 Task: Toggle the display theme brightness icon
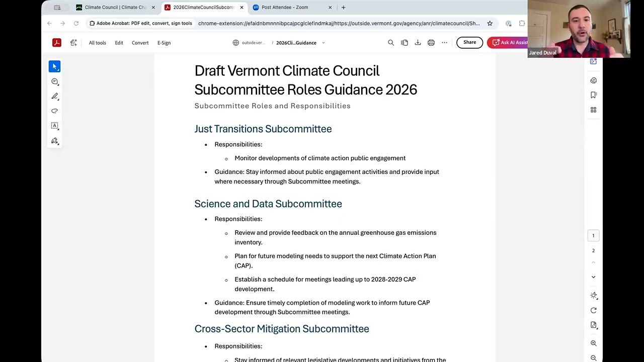(x=593, y=296)
